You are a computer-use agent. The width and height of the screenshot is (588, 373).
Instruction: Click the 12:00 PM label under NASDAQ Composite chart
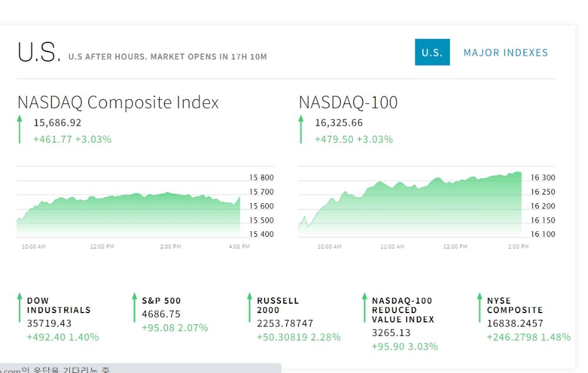102,247
